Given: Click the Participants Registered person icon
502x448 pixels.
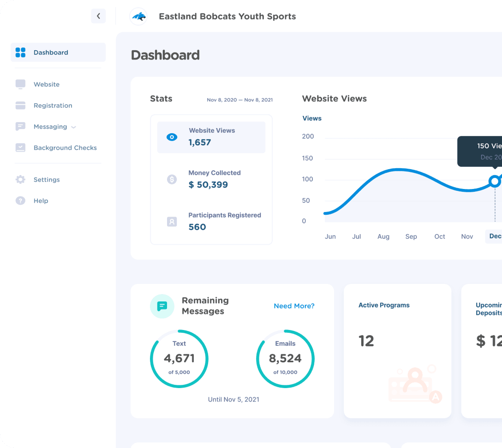Looking at the screenshot, I should (x=172, y=221).
